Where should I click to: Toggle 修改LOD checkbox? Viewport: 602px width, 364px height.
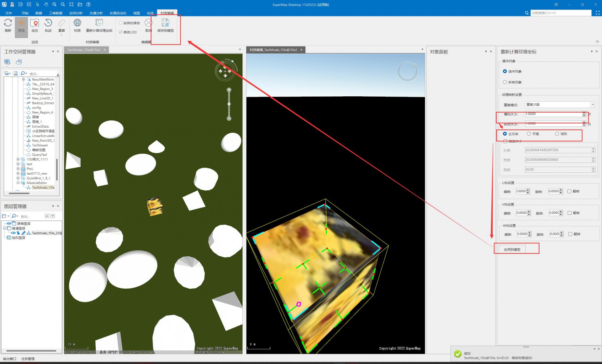pyautogui.click(x=120, y=32)
